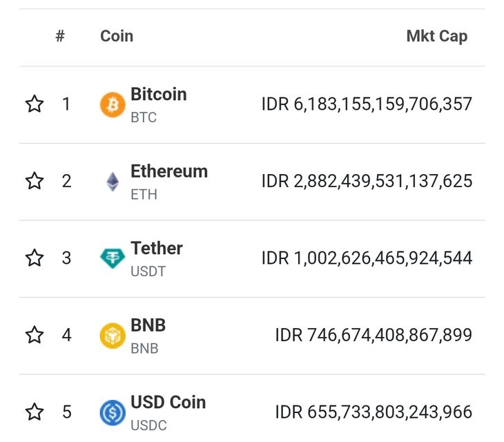Screen dimensions: 504x442
Task: Click the Tether green logo icon
Action: (113, 258)
